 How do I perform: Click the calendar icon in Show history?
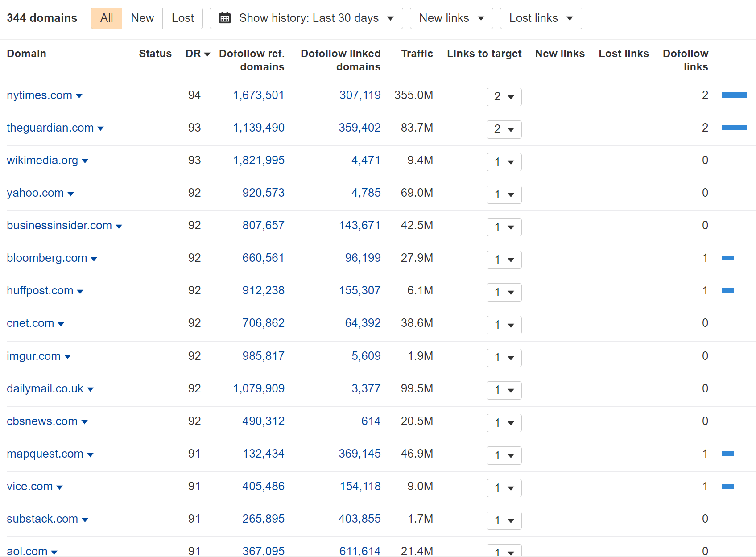point(225,18)
